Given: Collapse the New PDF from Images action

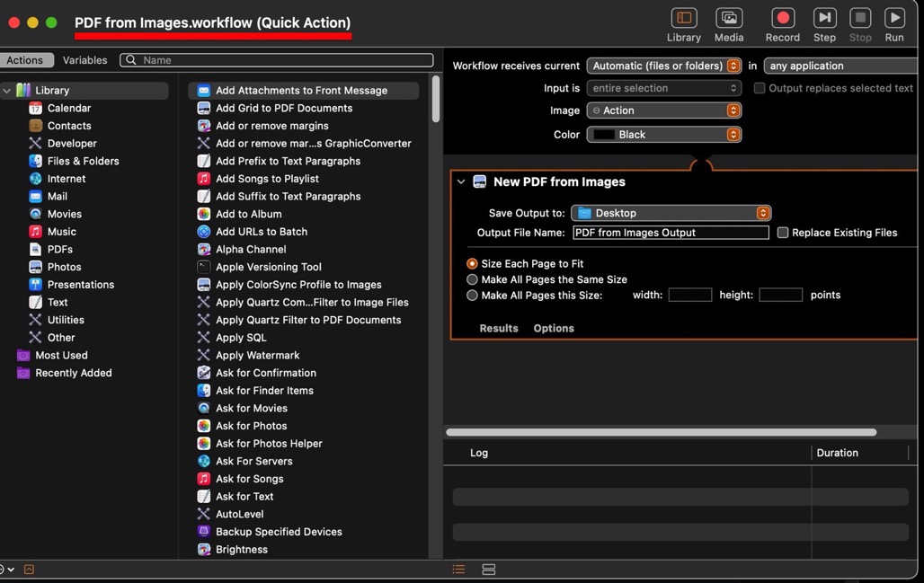Looking at the screenshot, I should click(x=461, y=182).
